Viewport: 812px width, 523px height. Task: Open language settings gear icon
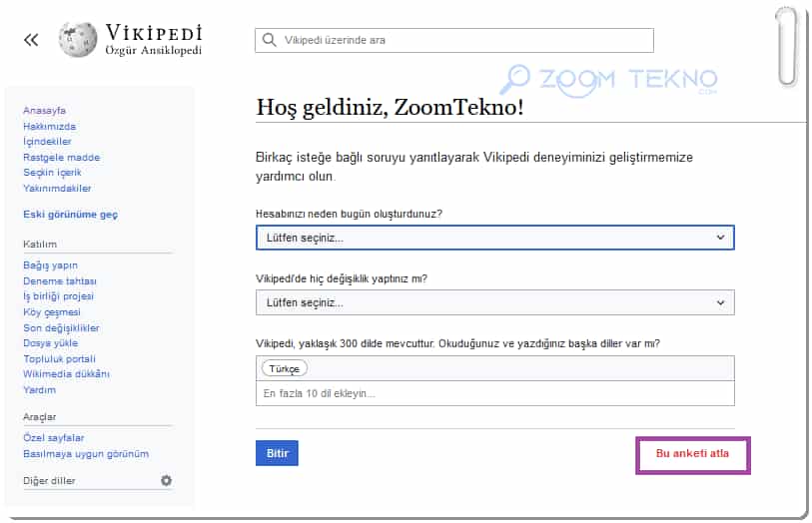[x=166, y=480]
